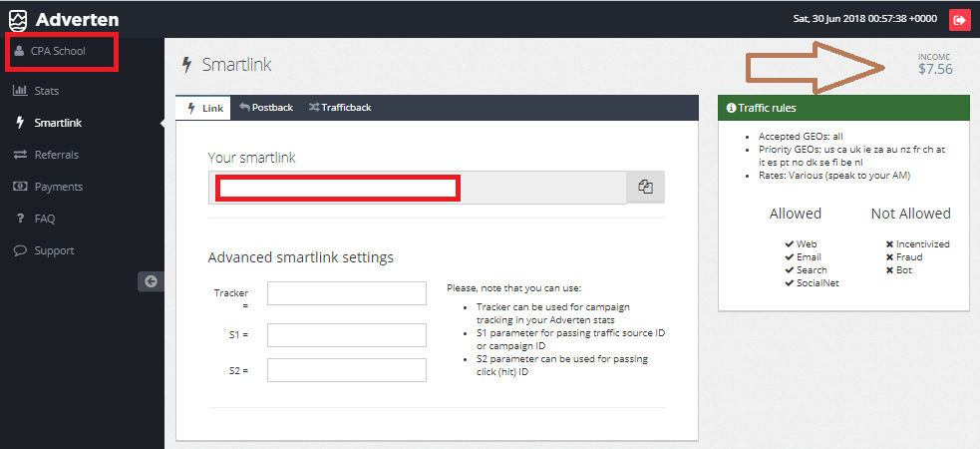Viewport: 980px width, 449px height.
Task: Select the Link tab
Action: tap(203, 108)
